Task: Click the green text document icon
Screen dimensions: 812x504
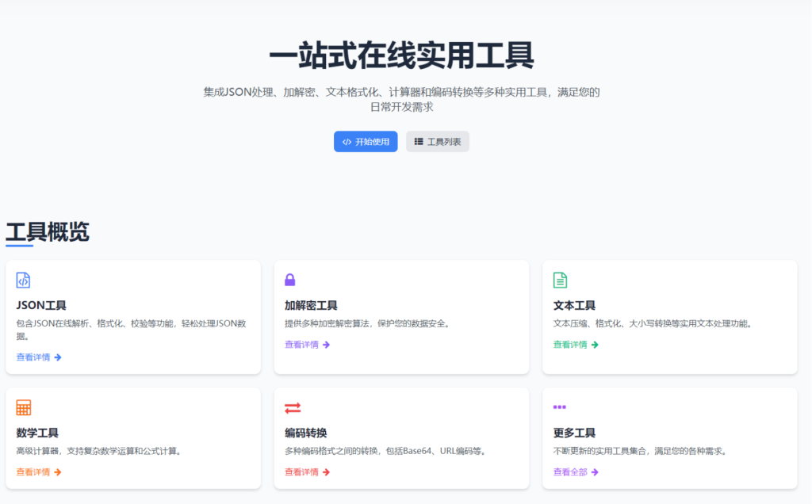Action: [x=560, y=280]
